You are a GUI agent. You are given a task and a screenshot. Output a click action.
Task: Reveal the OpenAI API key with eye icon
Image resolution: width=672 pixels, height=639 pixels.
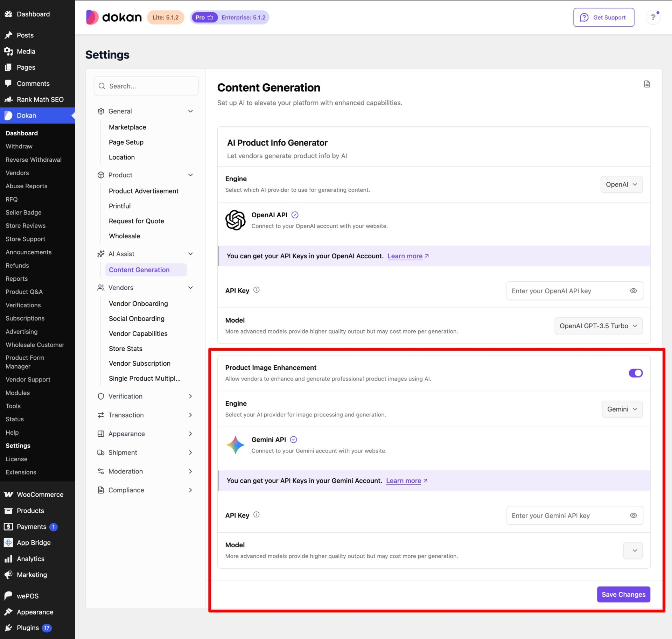point(633,291)
